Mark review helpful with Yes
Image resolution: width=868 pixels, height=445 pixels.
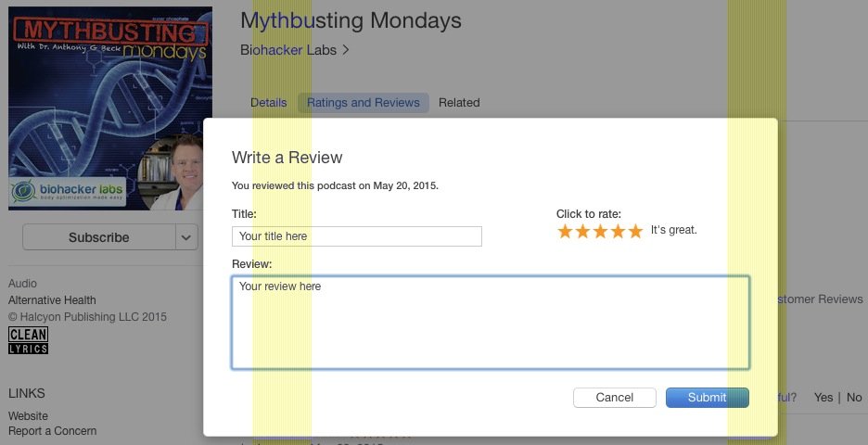coord(823,398)
